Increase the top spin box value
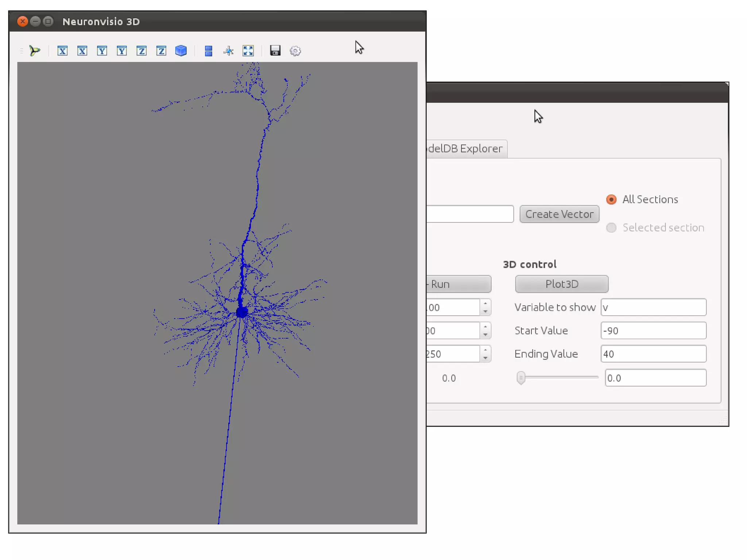 tap(485, 303)
